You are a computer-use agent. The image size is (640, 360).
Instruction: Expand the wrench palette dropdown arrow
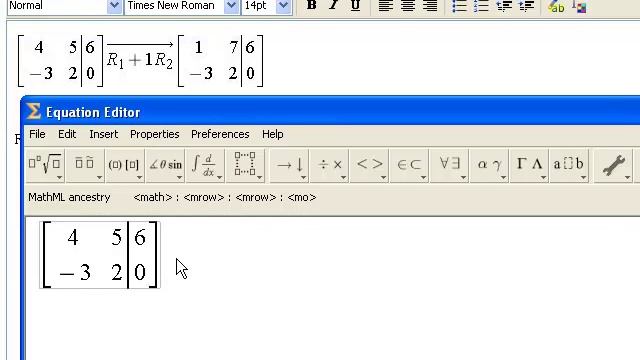pos(627,178)
